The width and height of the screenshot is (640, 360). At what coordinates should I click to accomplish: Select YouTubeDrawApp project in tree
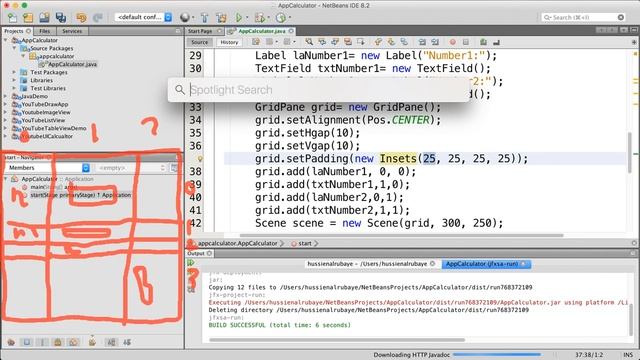[44, 104]
